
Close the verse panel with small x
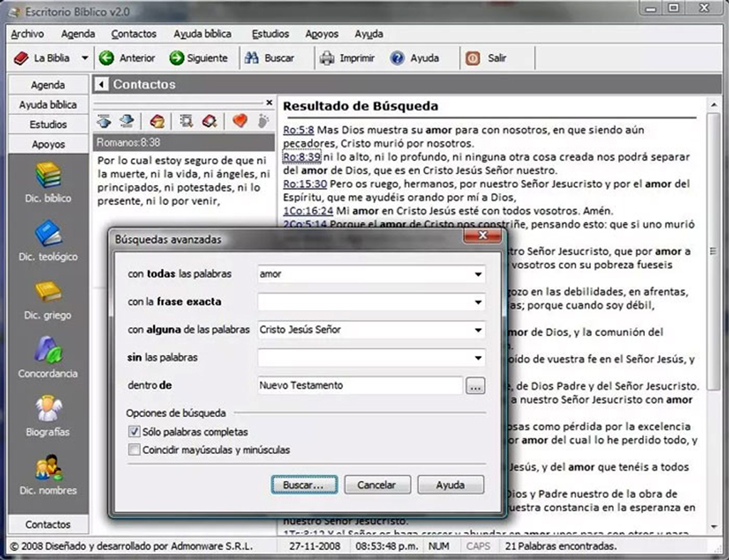pyautogui.click(x=269, y=102)
